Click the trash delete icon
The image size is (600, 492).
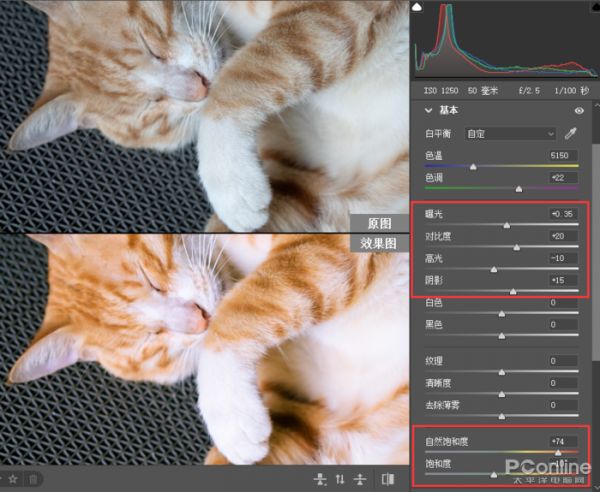[x=33, y=480]
